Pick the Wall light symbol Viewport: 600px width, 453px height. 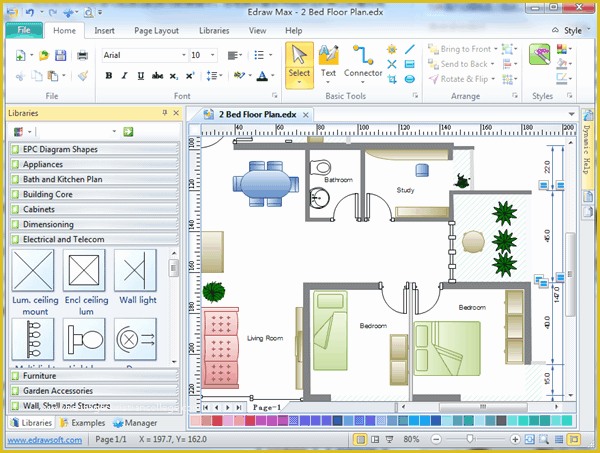coord(135,270)
